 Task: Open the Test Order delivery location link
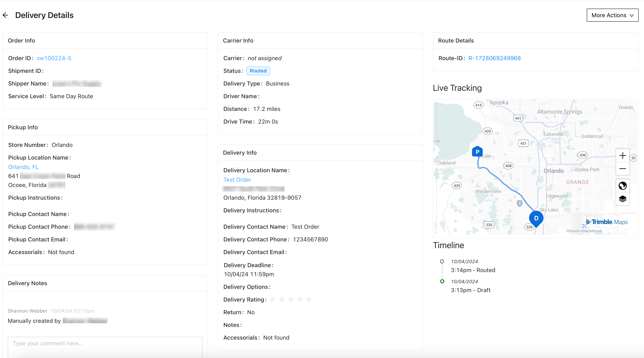tap(237, 180)
